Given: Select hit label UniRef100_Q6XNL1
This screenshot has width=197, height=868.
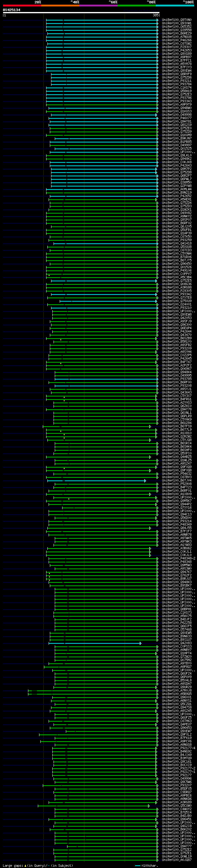Looking at the screenshot, I should click(177, 413).
